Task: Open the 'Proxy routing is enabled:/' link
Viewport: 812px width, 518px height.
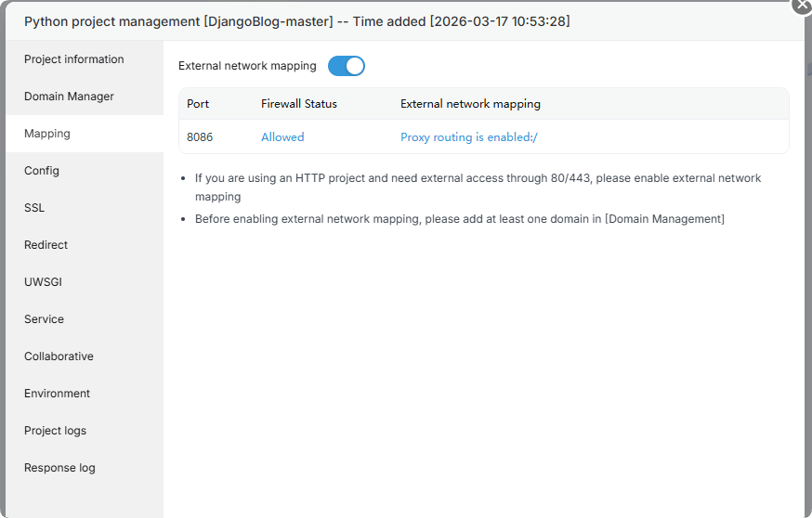Action: pos(469,137)
